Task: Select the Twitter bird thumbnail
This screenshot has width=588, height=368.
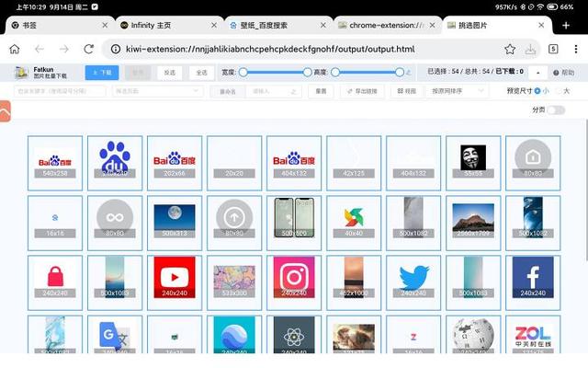Action: pyautogui.click(x=413, y=282)
